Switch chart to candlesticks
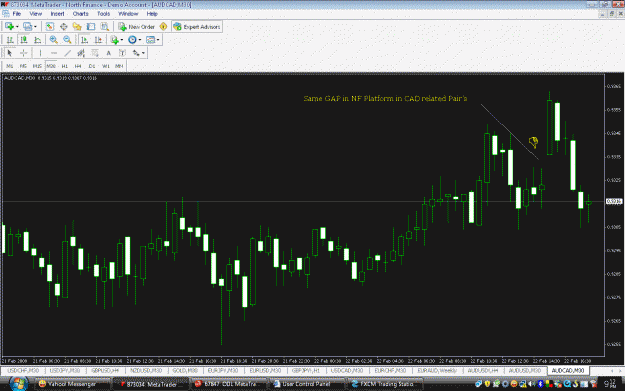625x391 pixels. click(x=24, y=40)
